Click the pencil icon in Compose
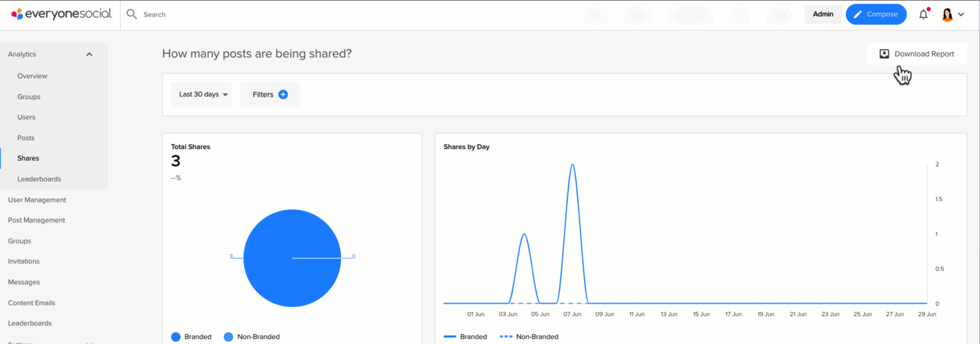The width and height of the screenshot is (980, 344). [x=858, y=14]
